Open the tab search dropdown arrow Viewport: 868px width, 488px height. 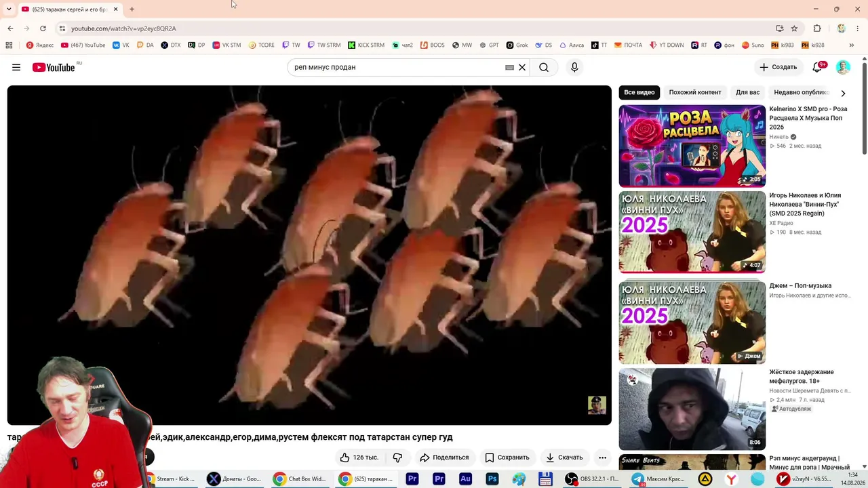[x=9, y=9]
